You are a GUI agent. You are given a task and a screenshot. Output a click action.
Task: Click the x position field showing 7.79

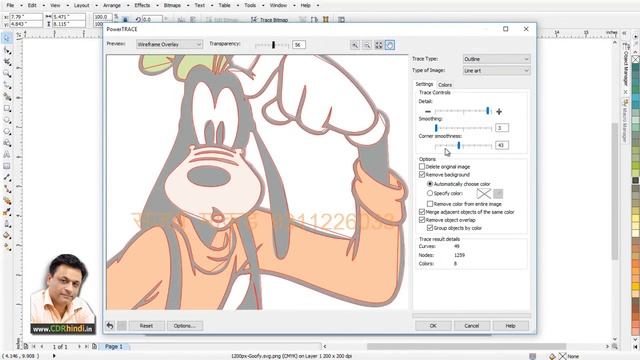26,17
